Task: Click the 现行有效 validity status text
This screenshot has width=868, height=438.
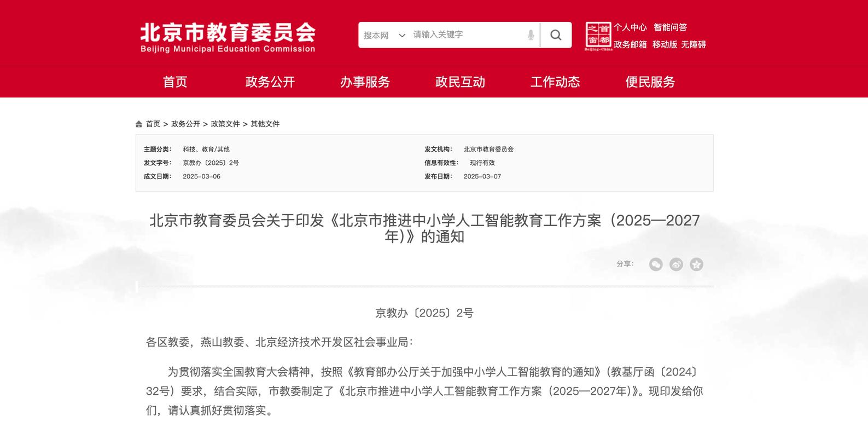Action: pyautogui.click(x=482, y=163)
